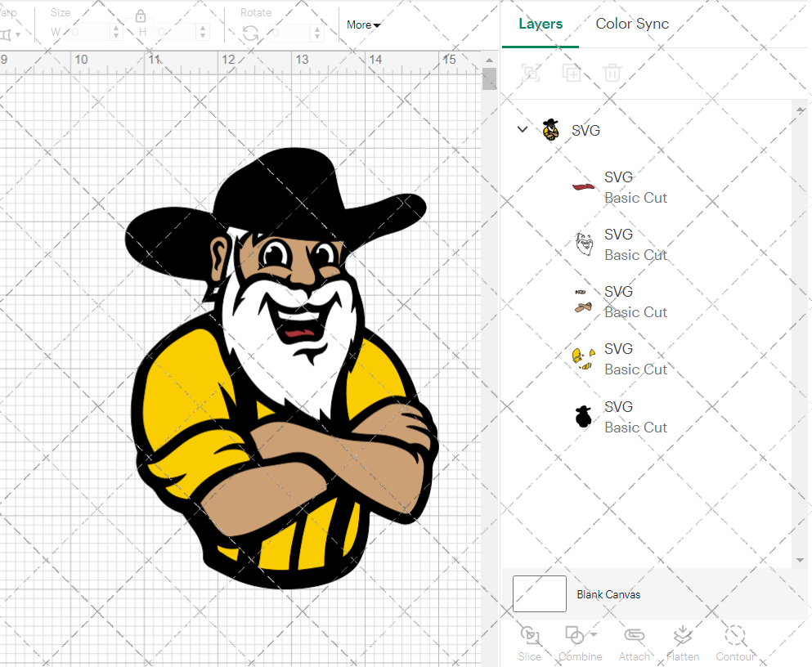Select the Layers tab
812x667 pixels.
(x=541, y=24)
